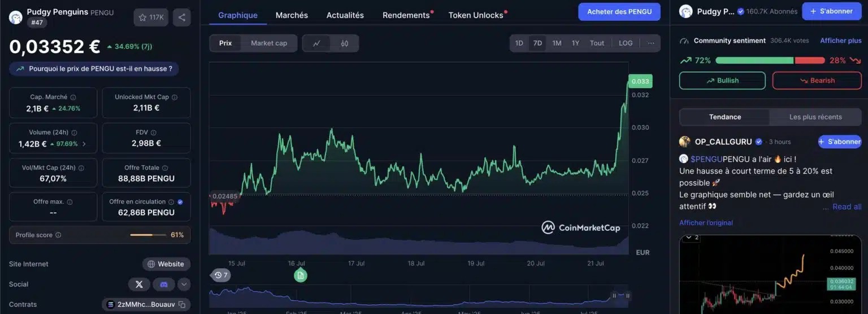
Task: Open info icon beside Vol/Mkt Cap (24h)
Action: coord(81,168)
